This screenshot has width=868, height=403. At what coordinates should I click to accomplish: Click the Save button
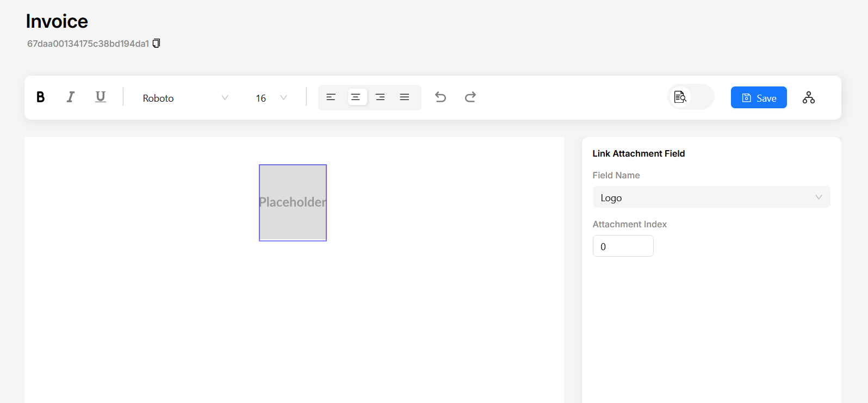[758, 98]
